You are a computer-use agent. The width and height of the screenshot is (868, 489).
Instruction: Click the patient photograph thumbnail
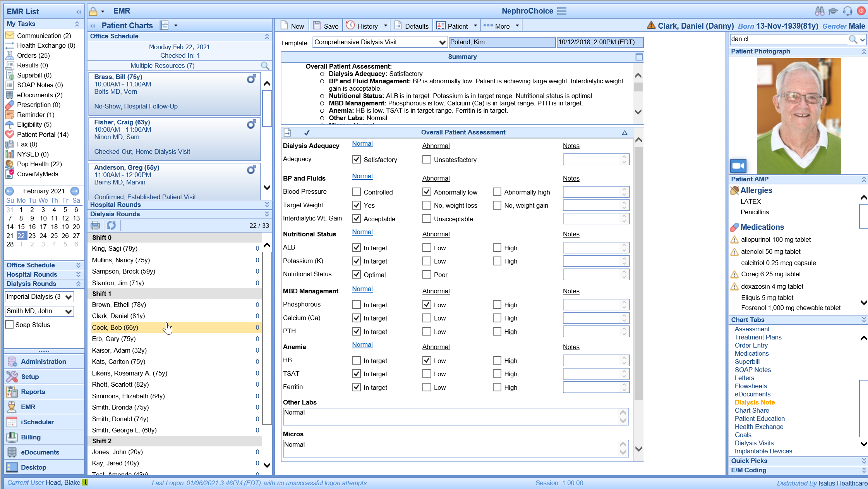(x=799, y=116)
